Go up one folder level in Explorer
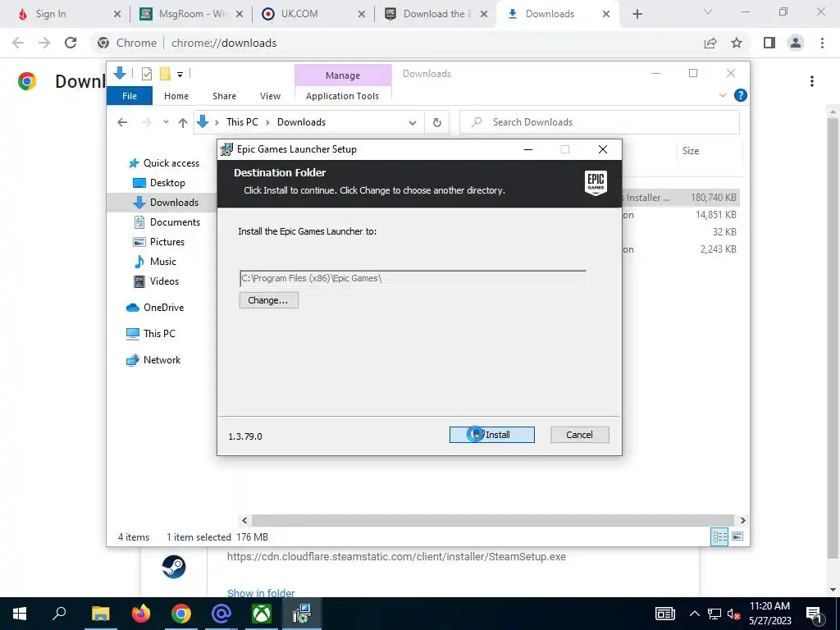This screenshot has height=630, width=840. click(x=183, y=122)
